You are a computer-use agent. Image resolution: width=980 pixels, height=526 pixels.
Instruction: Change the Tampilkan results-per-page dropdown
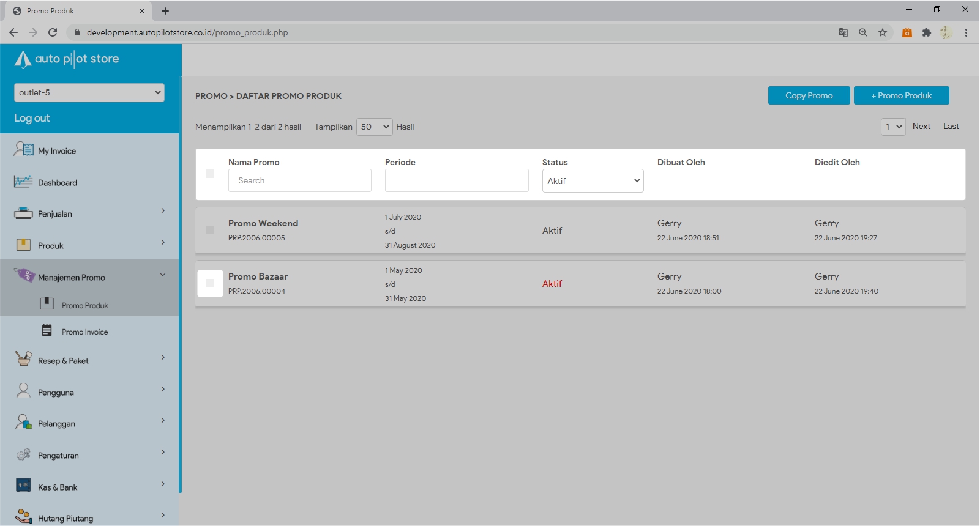tap(374, 127)
